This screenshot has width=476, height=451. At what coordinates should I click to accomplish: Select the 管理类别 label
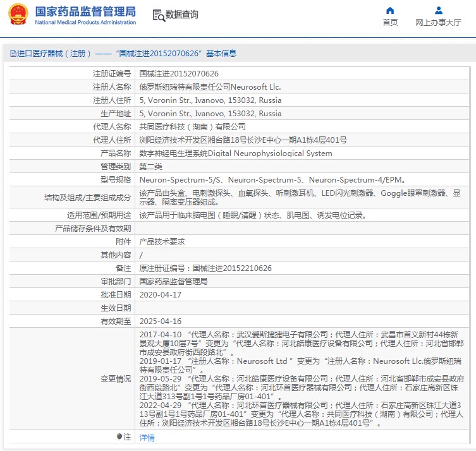[116, 167]
